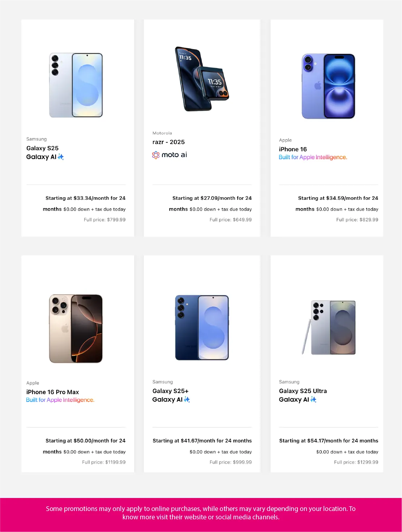Click the Galaxy AI sparkle icon under Galaxy S25
The width and height of the screenshot is (402, 532).
(61, 157)
